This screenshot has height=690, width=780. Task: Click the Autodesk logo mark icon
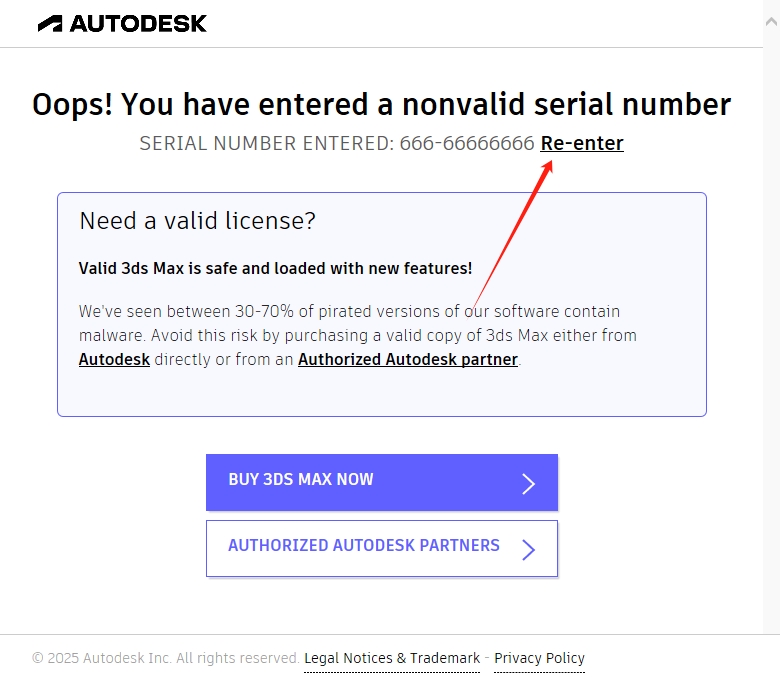51,23
